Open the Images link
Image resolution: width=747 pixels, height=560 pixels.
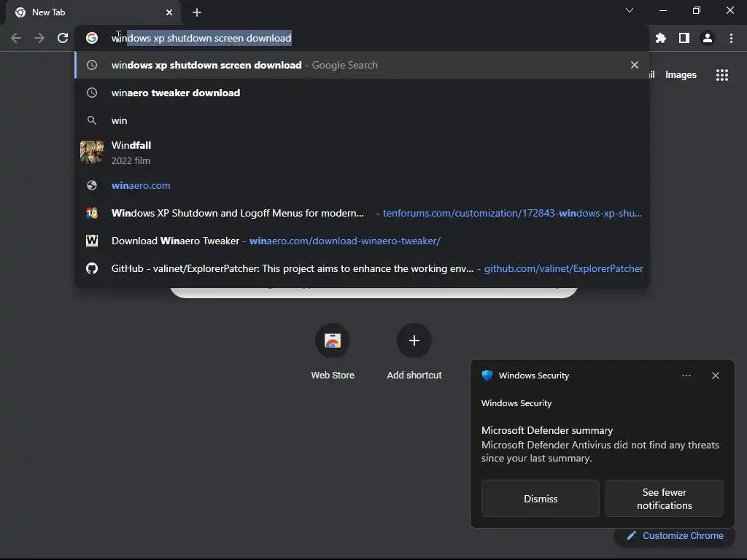681,75
